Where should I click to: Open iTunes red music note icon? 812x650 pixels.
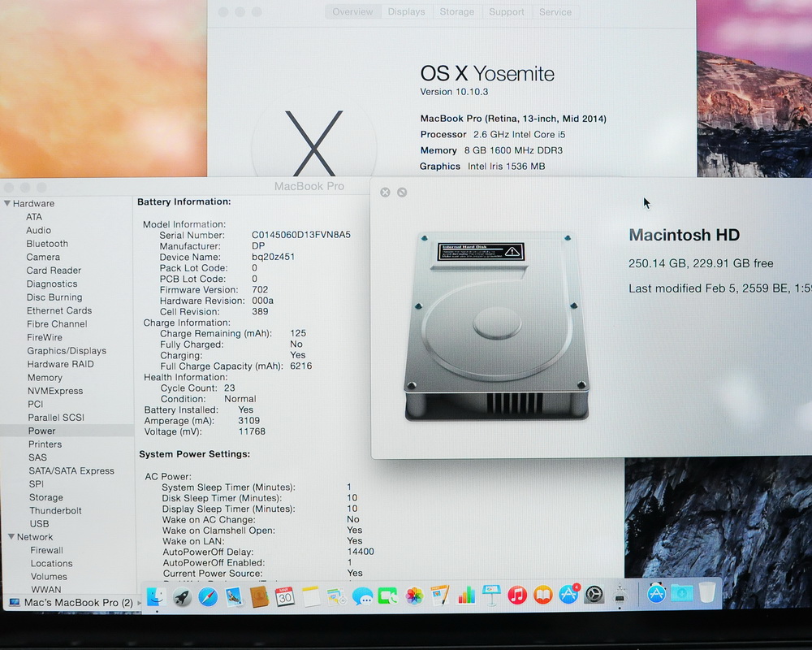[516, 595]
